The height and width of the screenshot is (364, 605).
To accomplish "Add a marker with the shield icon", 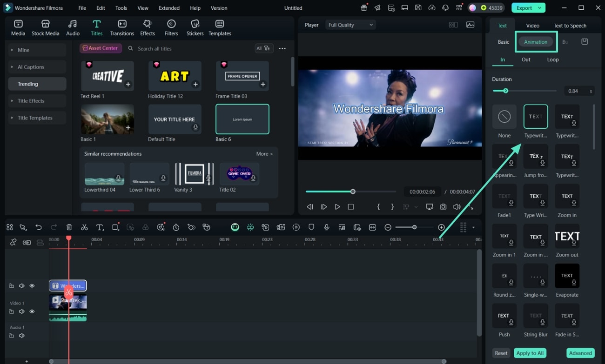I will [x=311, y=227].
